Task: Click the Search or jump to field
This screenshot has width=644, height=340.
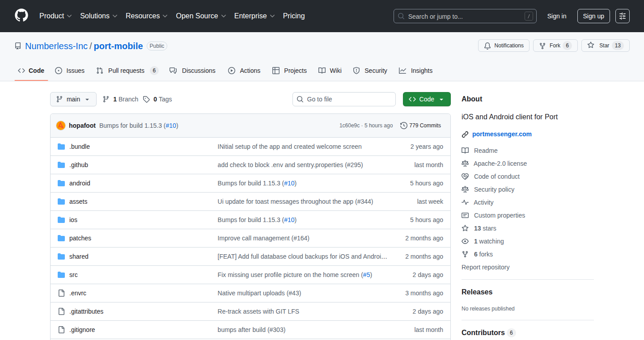Action: point(465,16)
